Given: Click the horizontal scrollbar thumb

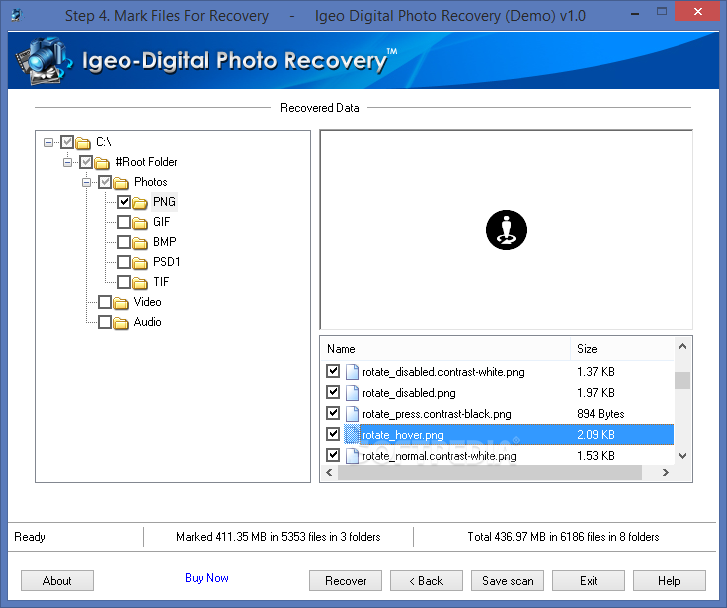Looking at the screenshot, I should click(x=490, y=473).
